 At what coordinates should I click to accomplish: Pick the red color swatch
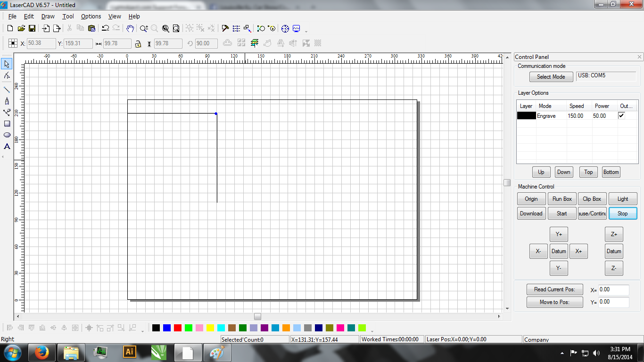(x=178, y=328)
